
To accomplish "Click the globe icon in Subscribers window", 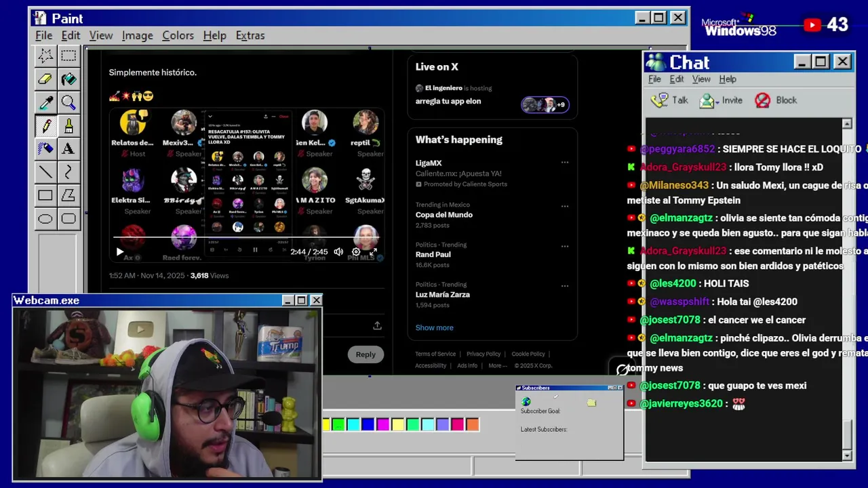I will coord(526,402).
